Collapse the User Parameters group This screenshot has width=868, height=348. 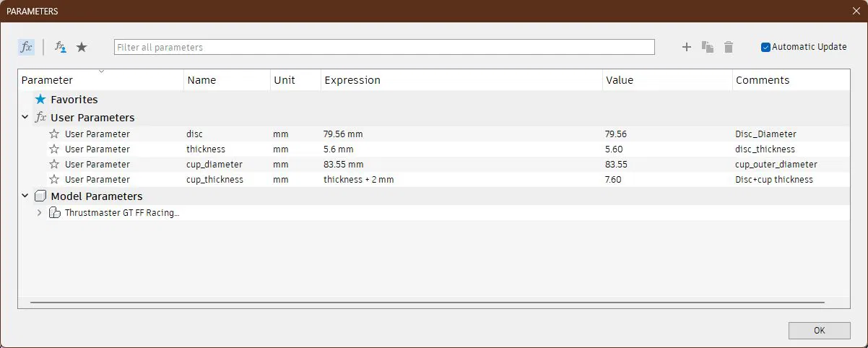[25, 117]
